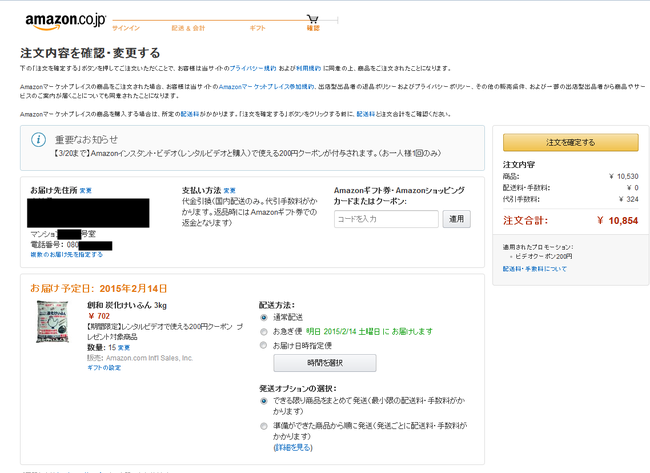
Task: Click the 注文を確定する button
Action: (570, 142)
